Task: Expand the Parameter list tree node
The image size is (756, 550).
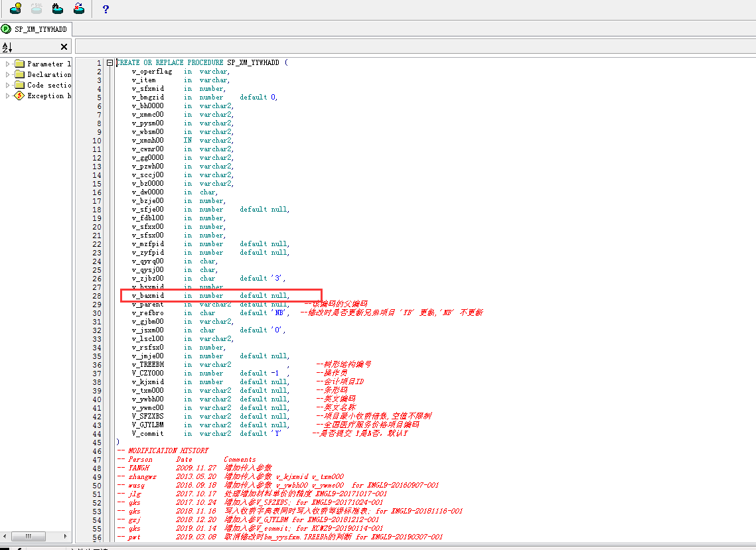Action: click(8, 64)
